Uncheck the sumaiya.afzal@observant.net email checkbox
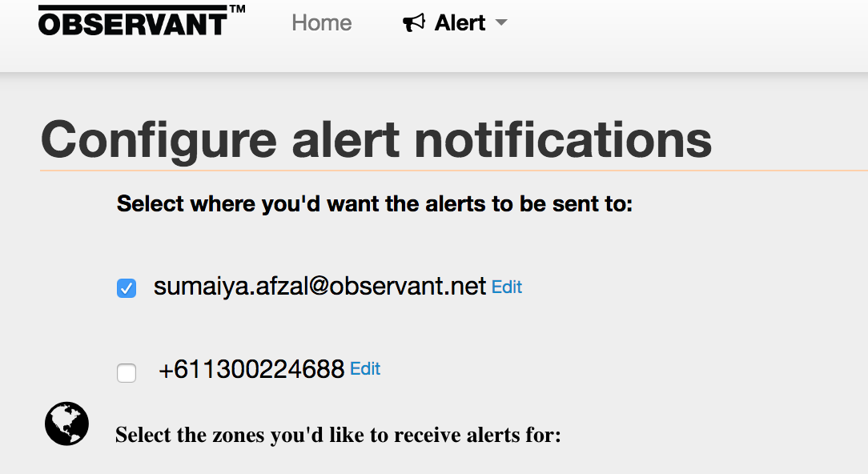The height and width of the screenshot is (474, 868). pos(127,288)
